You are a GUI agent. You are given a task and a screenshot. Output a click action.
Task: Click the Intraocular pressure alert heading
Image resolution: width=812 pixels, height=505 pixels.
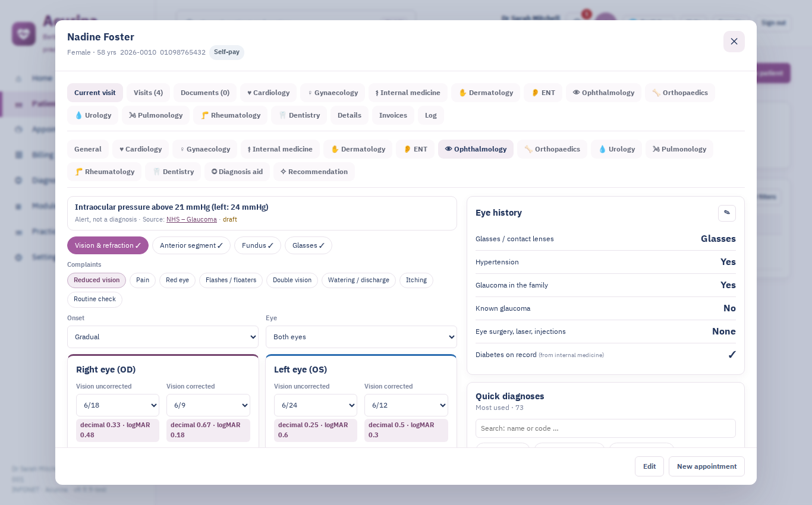tap(172, 207)
